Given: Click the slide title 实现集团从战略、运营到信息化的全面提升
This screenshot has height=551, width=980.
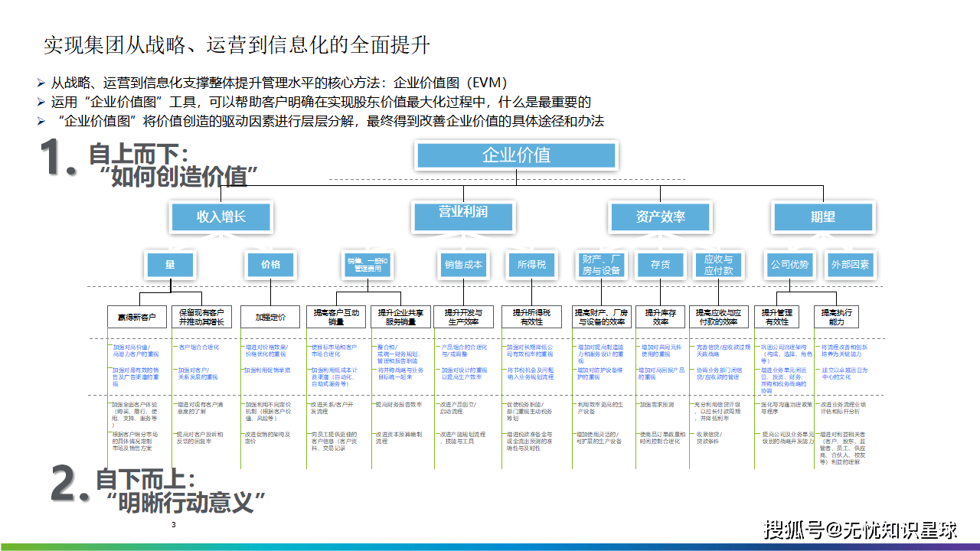Looking at the screenshot, I should [237, 45].
